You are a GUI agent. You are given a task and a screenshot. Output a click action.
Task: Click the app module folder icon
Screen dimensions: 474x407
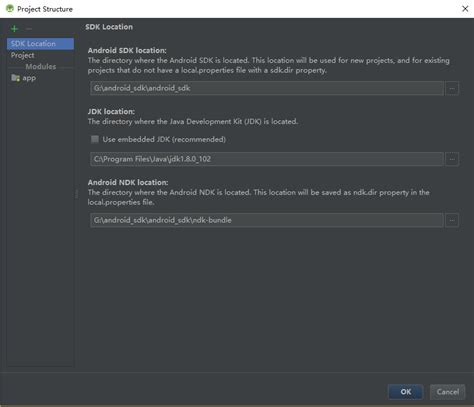15,78
